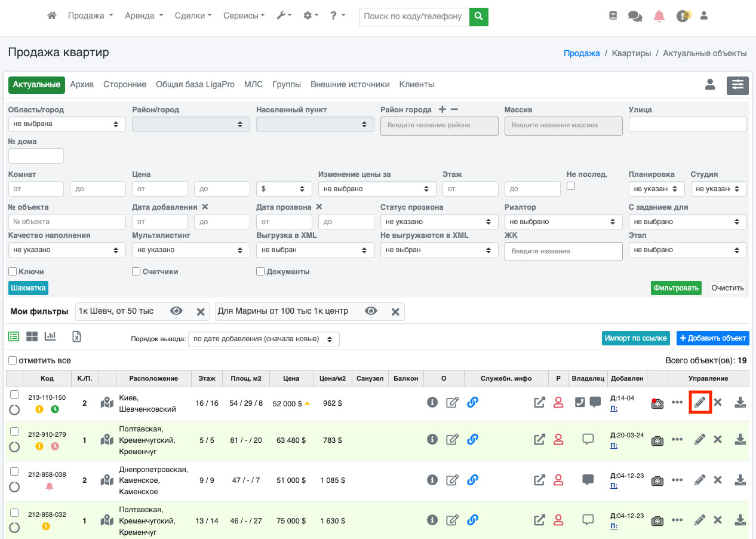Open the Аренда menu in the navbar
The height and width of the screenshot is (539, 756).
click(144, 16)
